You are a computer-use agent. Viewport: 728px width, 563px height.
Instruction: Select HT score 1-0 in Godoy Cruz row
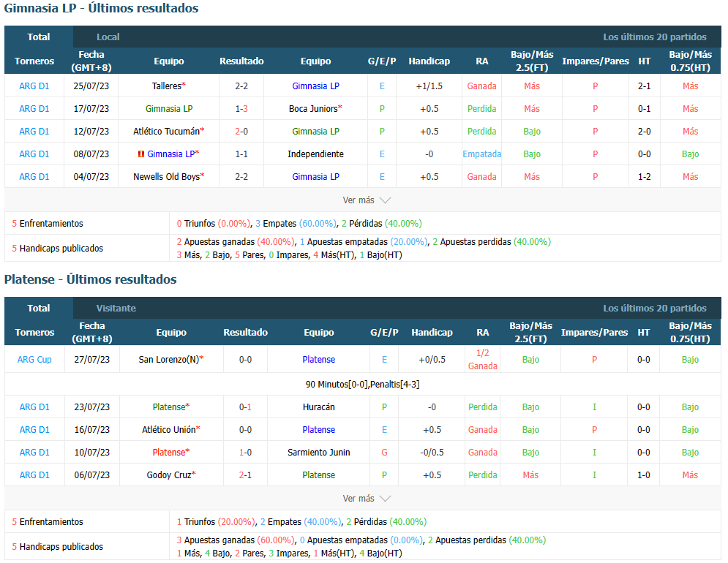pyautogui.click(x=644, y=475)
